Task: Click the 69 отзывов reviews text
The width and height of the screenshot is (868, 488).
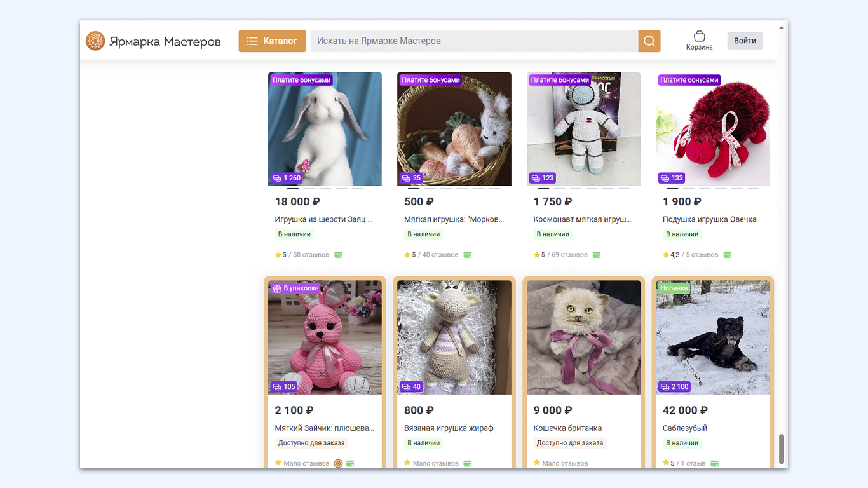Action: [x=569, y=255]
